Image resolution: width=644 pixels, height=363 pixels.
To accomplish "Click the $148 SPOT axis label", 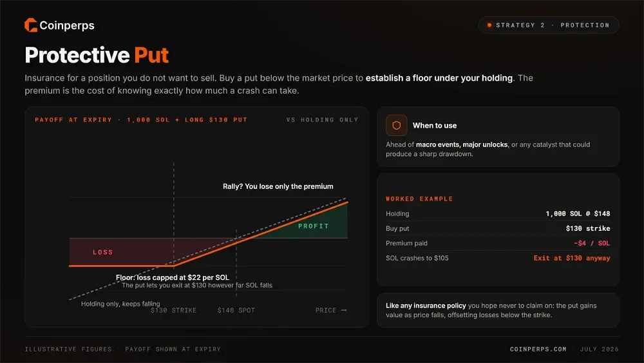I will (236, 310).
